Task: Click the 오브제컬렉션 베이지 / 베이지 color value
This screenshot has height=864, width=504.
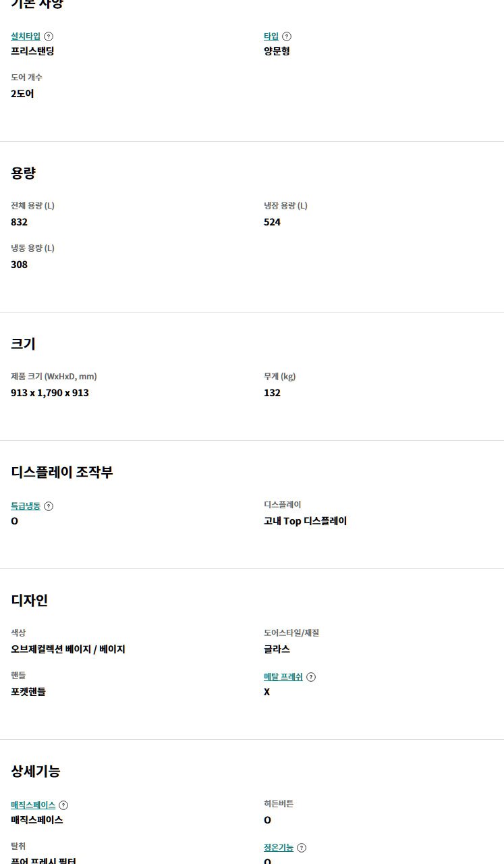Action: 68,649
